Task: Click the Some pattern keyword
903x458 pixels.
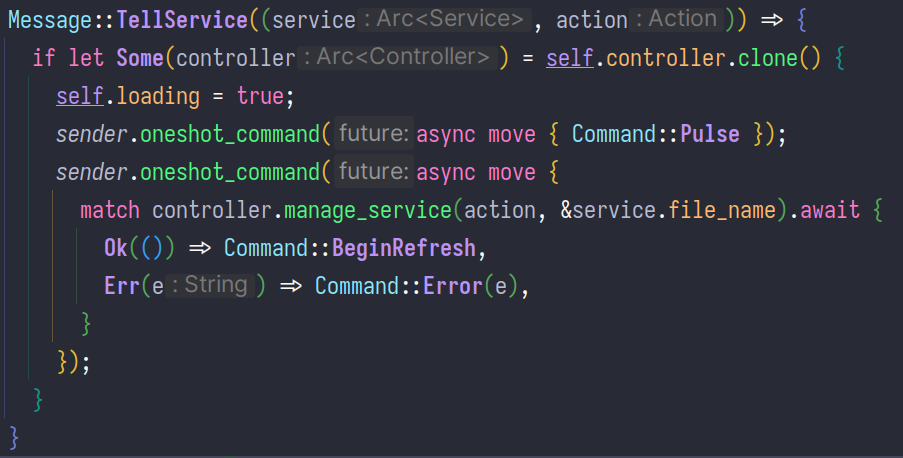Action: point(142,57)
